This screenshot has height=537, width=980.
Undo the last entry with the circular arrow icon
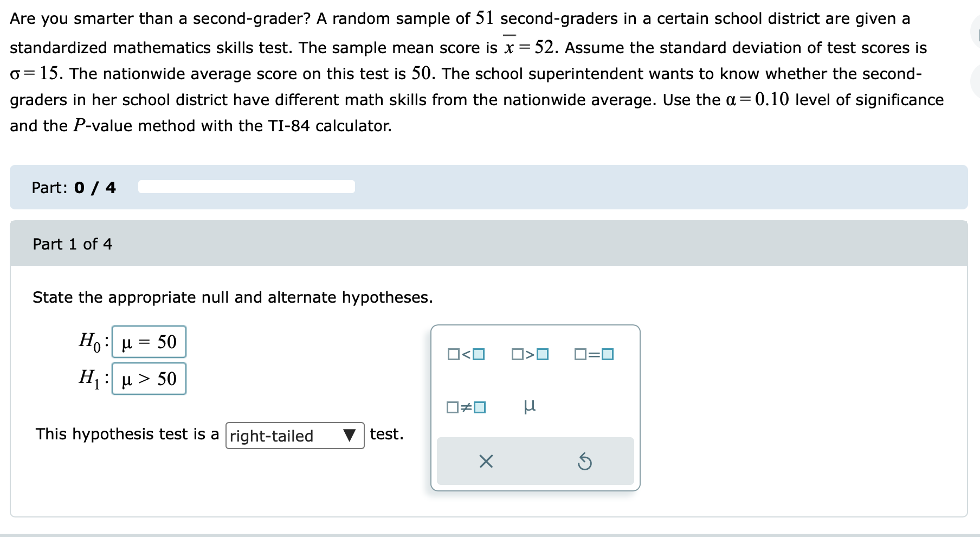(x=586, y=461)
